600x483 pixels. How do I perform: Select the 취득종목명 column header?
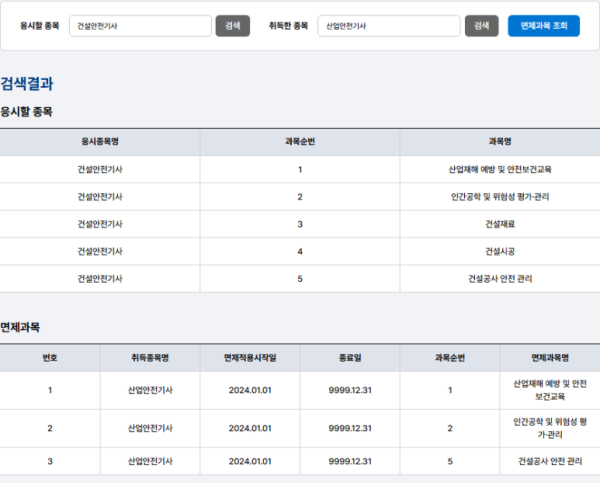(150, 358)
